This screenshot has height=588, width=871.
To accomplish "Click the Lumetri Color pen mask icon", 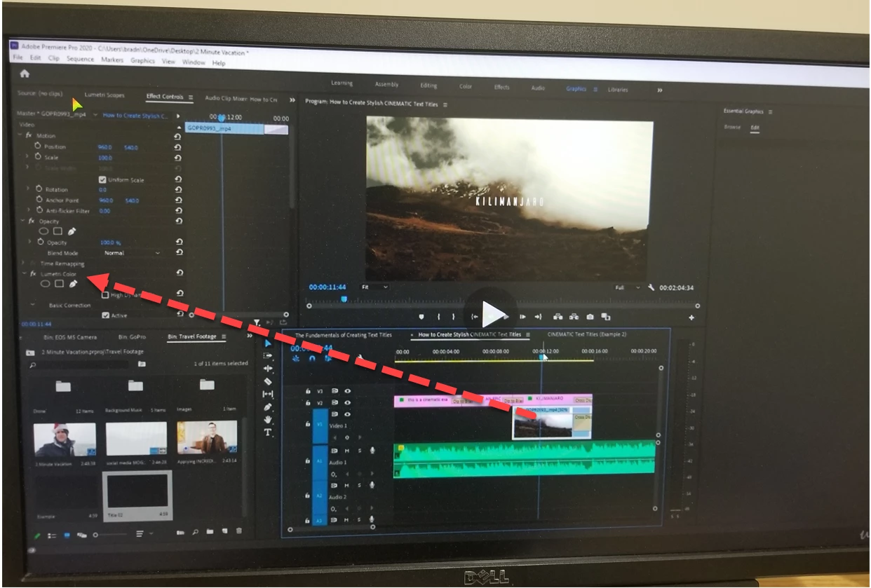I will pos(73,284).
